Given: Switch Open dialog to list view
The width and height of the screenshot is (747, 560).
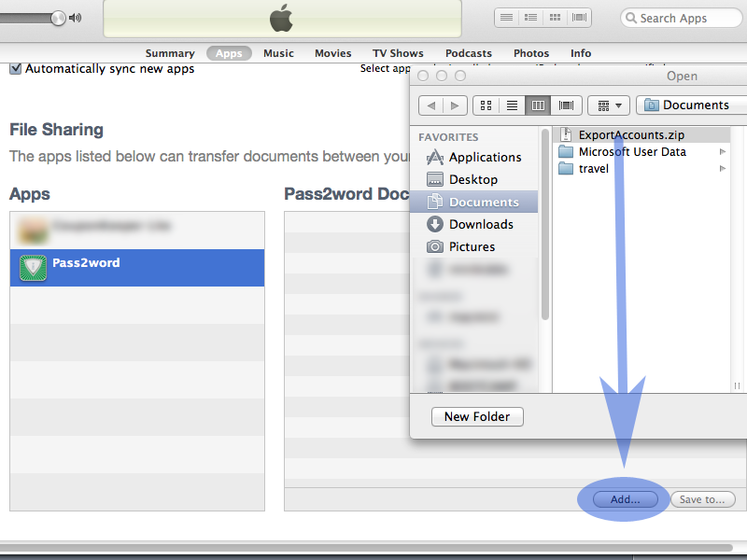Looking at the screenshot, I should pos(512,105).
